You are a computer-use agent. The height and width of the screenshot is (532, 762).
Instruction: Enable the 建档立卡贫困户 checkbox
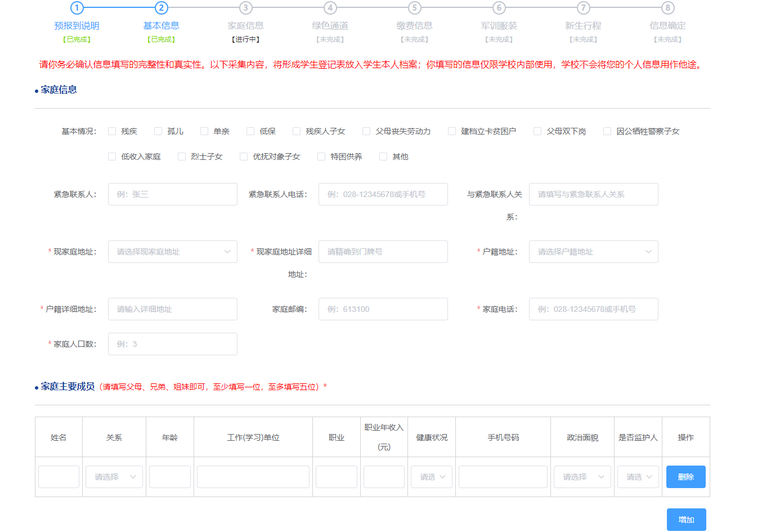(x=452, y=131)
